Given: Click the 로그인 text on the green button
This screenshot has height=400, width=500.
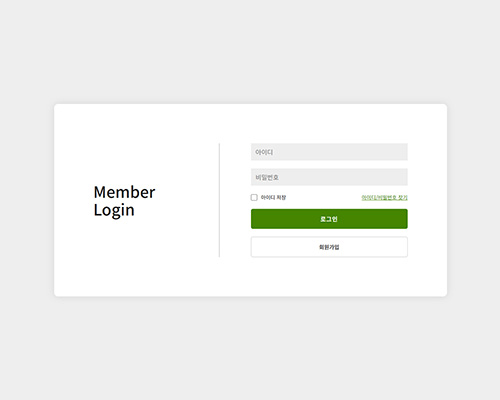Looking at the screenshot, I should click(329, 219).
